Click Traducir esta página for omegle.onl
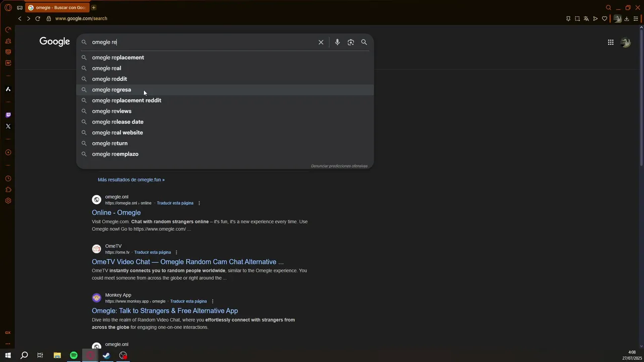This screenshot has width=644, height=362. 175,203
